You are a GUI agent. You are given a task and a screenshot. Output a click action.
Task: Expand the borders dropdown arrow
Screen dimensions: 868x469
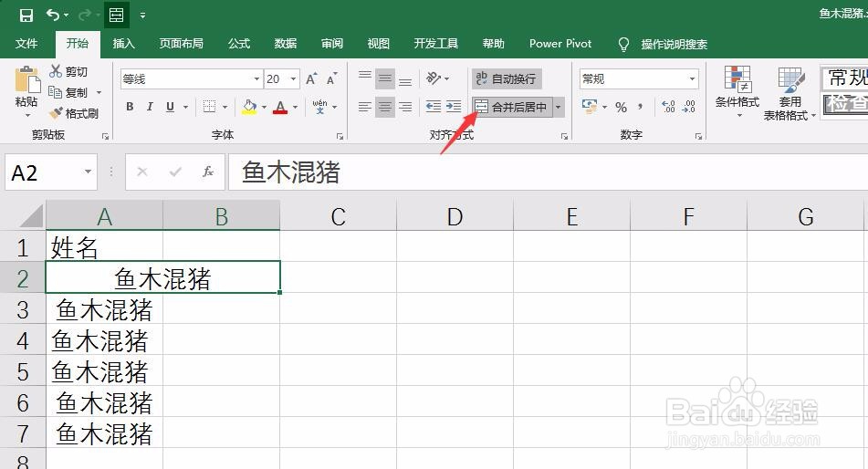(x=225, y=107)
